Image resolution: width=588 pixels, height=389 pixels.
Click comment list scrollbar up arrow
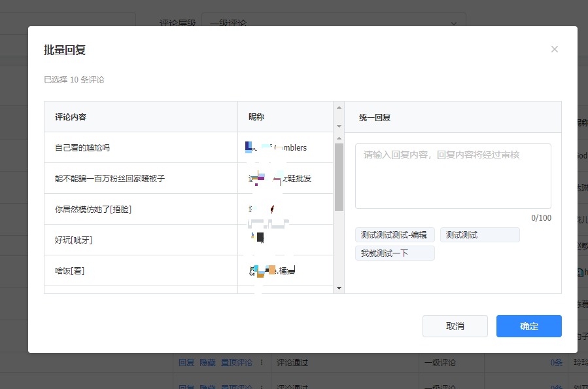[x=339, y=138]
